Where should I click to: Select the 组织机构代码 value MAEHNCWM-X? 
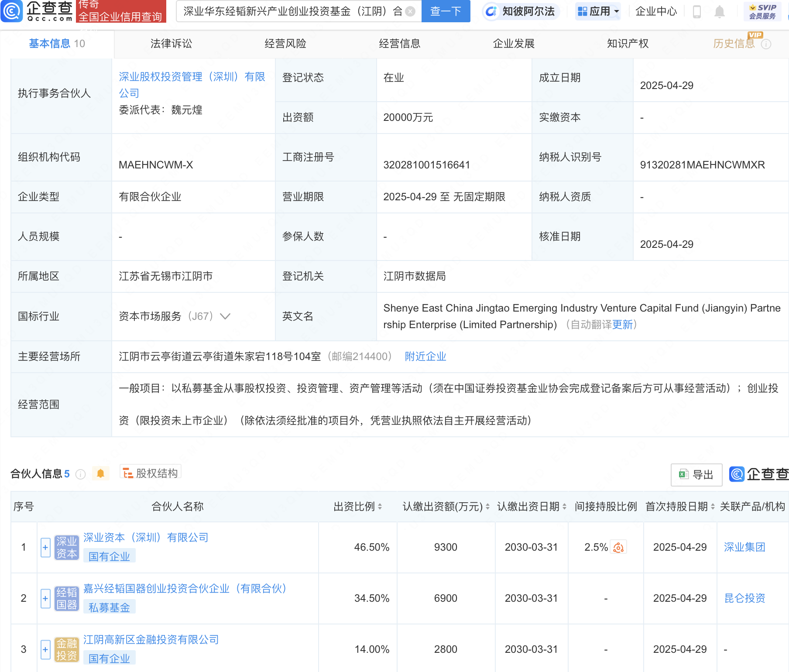click(156, 165)
